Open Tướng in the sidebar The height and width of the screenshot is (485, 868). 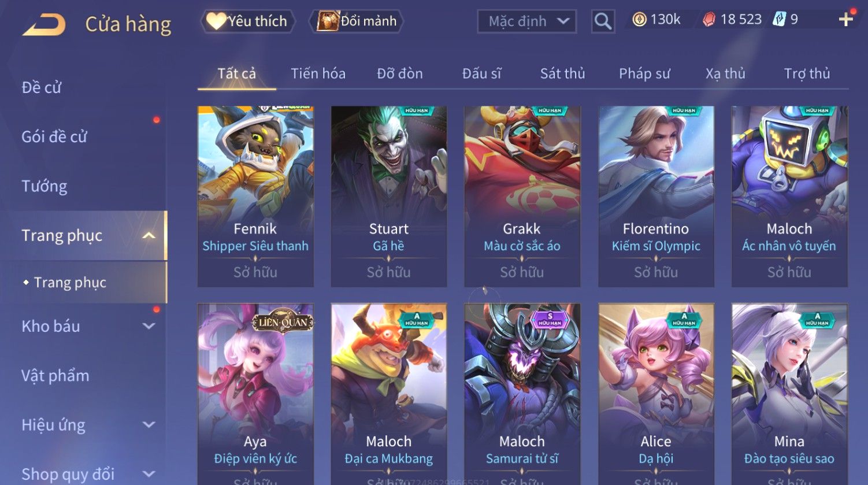[44, 186]
